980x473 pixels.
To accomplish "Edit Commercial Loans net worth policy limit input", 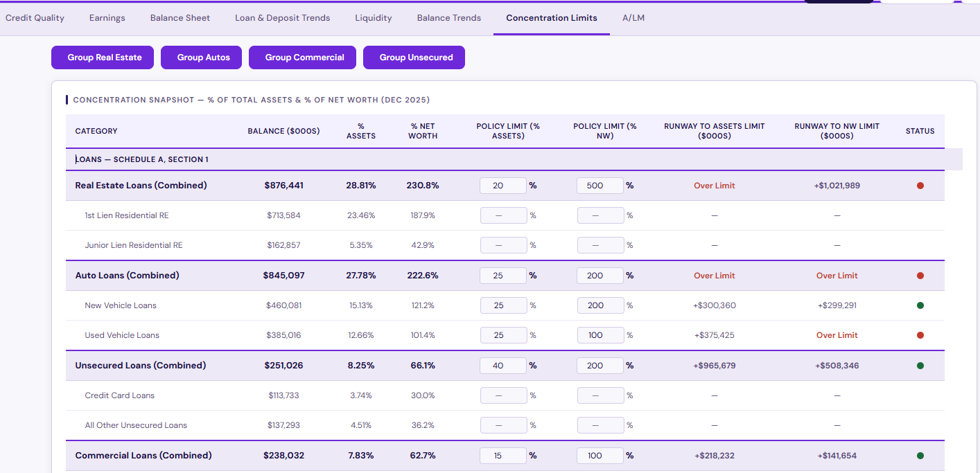I will 600,456.
